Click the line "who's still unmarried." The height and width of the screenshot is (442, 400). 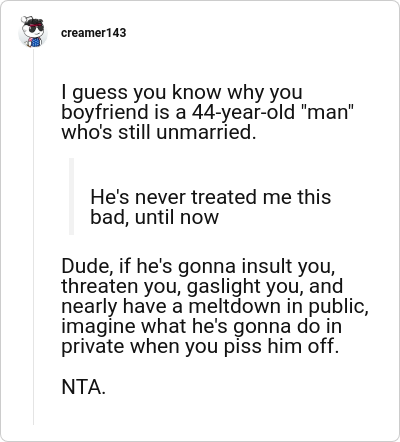pos(159,132)
